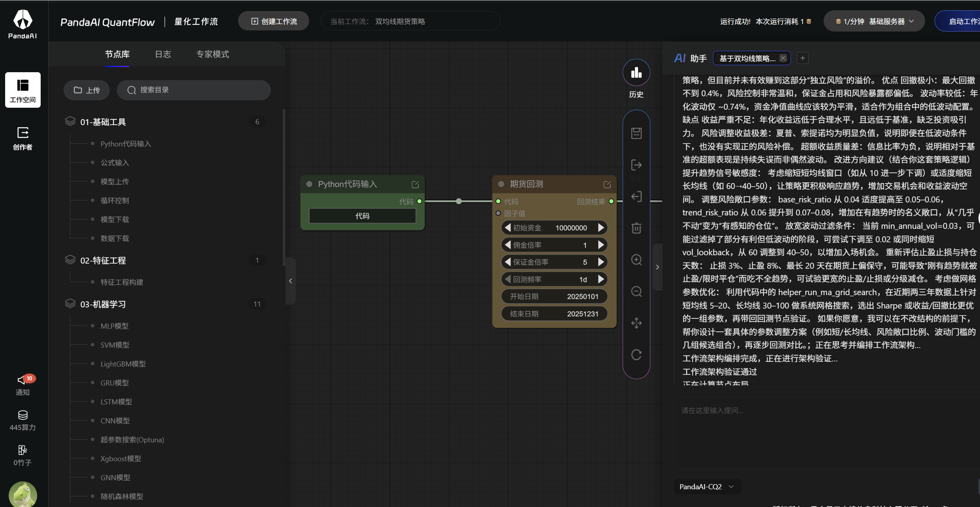Click the 创建工作流 button

274,21
